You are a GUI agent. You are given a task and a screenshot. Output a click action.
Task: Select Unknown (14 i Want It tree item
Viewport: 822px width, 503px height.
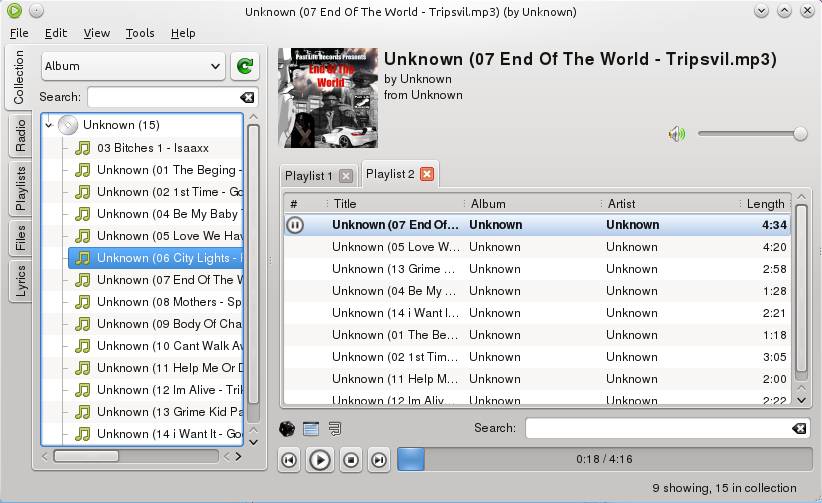pos(156,434)
